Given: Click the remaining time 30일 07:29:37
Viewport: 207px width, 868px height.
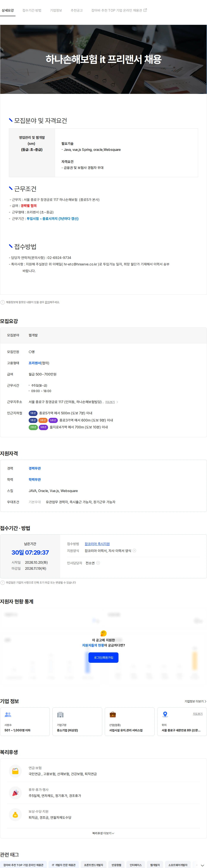Looking at the screenshot, I should tap(30, 553).
